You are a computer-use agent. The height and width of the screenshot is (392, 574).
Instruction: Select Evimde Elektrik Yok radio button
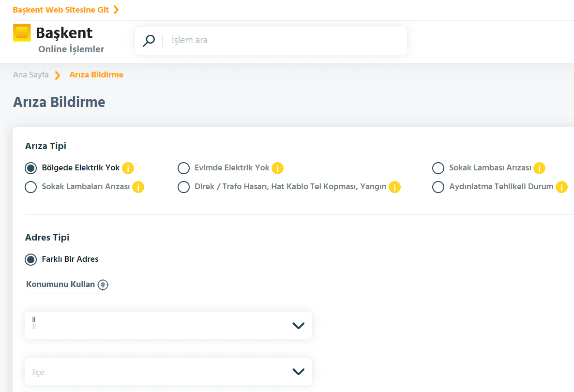[x=183, y=168]
